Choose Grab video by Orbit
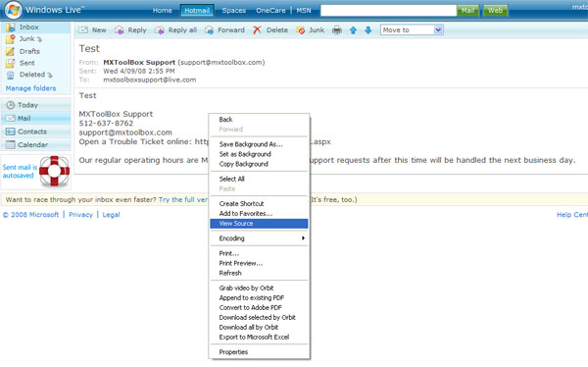The width and height of the screenshot is (588, 367). [246, 288]
